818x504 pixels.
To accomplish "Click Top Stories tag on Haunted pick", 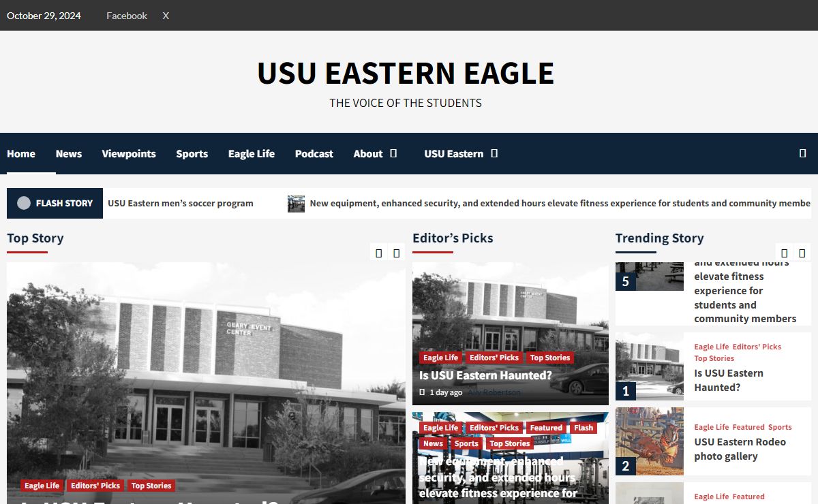I will click(x=550, y=358).
